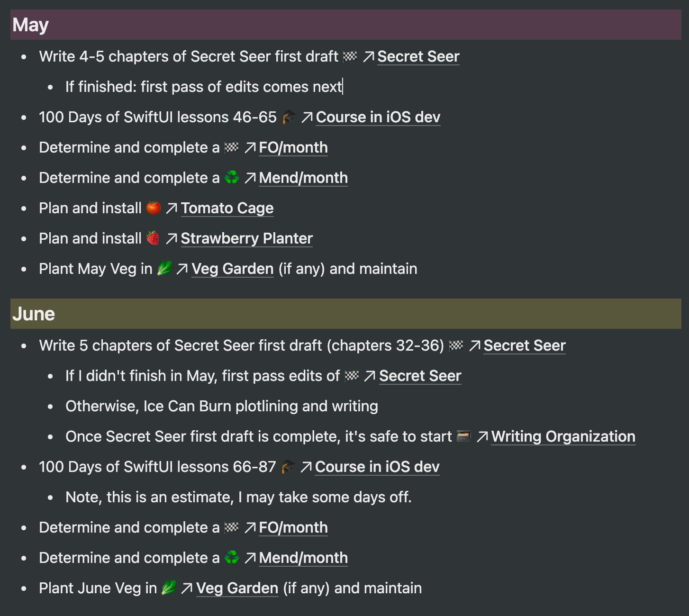The height and width of the screenshot is (616, 689).
Task: Open the Course in iOS dev link under May
Action: point(378,117)
